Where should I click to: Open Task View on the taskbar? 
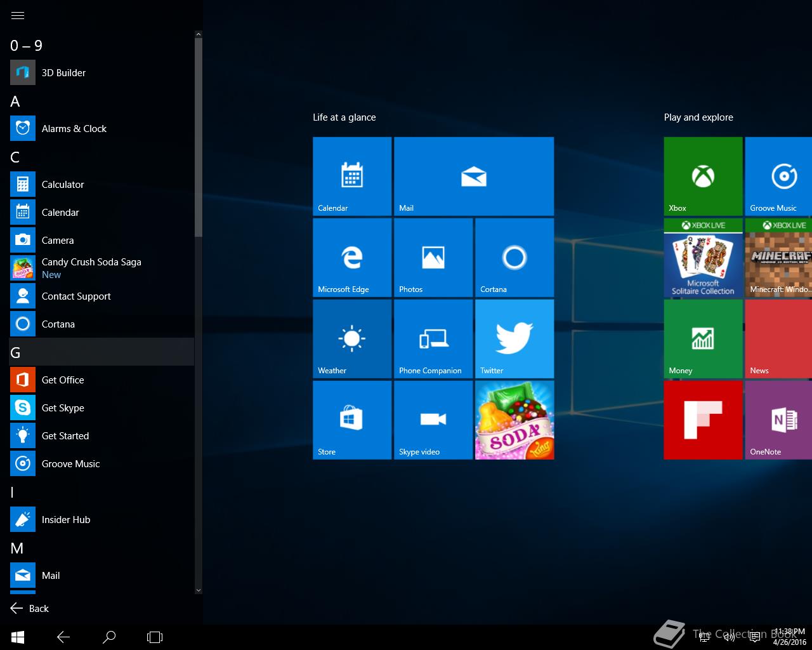pos(155,637)
